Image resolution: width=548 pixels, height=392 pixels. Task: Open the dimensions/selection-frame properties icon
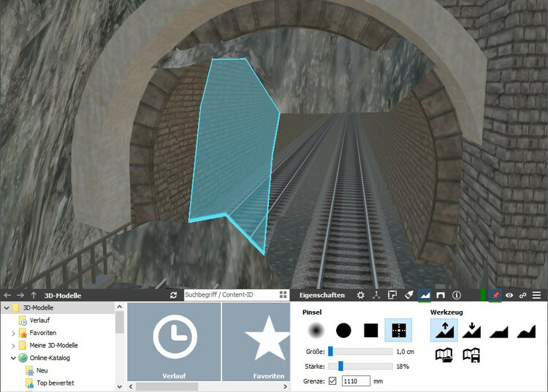(392, 296)
